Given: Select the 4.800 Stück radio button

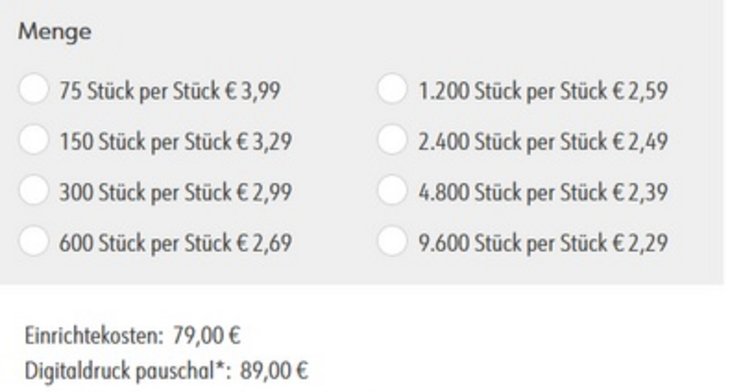Looking at the screenshot, I should pyautogui.click(x=392, y=190).
